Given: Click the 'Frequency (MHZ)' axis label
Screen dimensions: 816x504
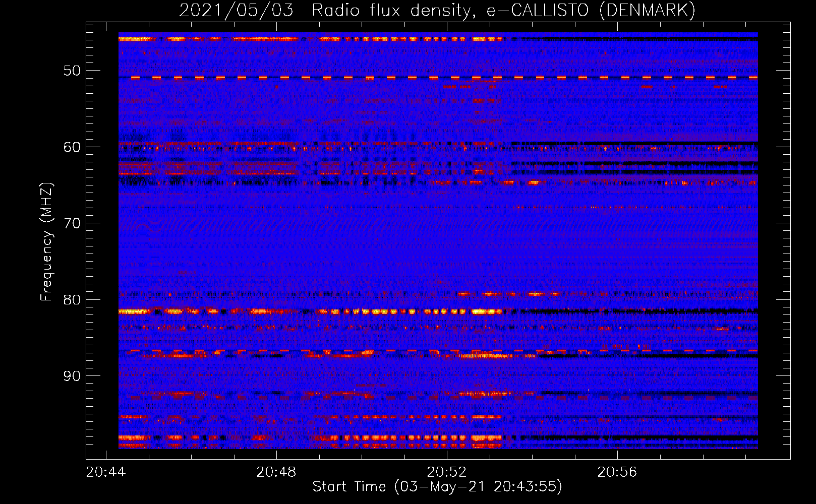Looking at the screenshot, I should point(46,241).
